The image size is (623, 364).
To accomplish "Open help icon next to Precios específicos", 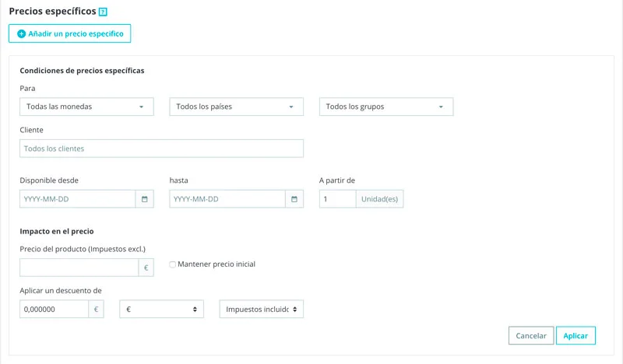I will pyautogui.click(x=103, y=12).
